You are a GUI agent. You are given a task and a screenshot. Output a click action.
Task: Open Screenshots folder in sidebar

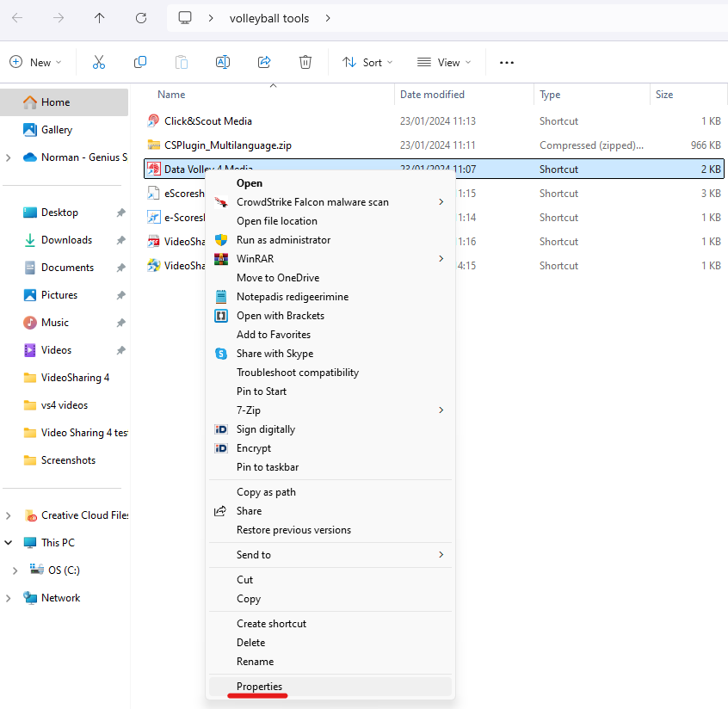point(64,460)
